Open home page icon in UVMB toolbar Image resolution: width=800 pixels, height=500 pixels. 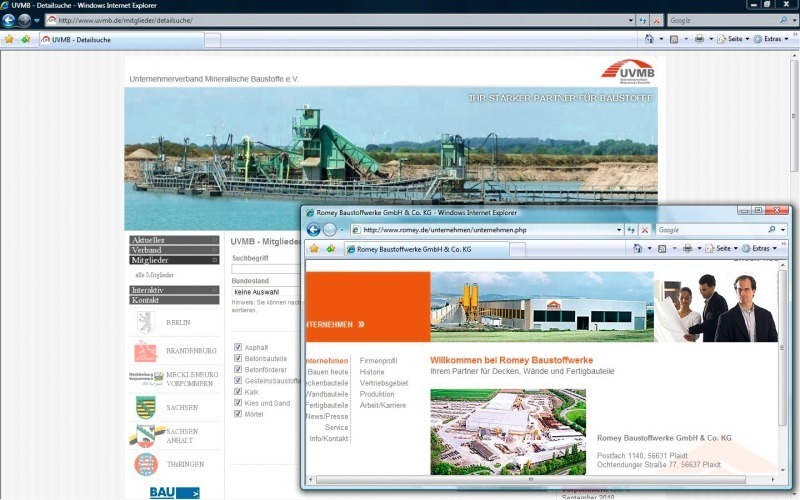point(649,39)
